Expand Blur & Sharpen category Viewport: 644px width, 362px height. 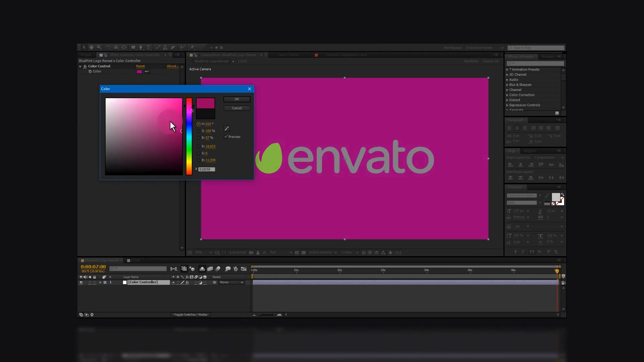pyautogui.click(x=507, y=85)
